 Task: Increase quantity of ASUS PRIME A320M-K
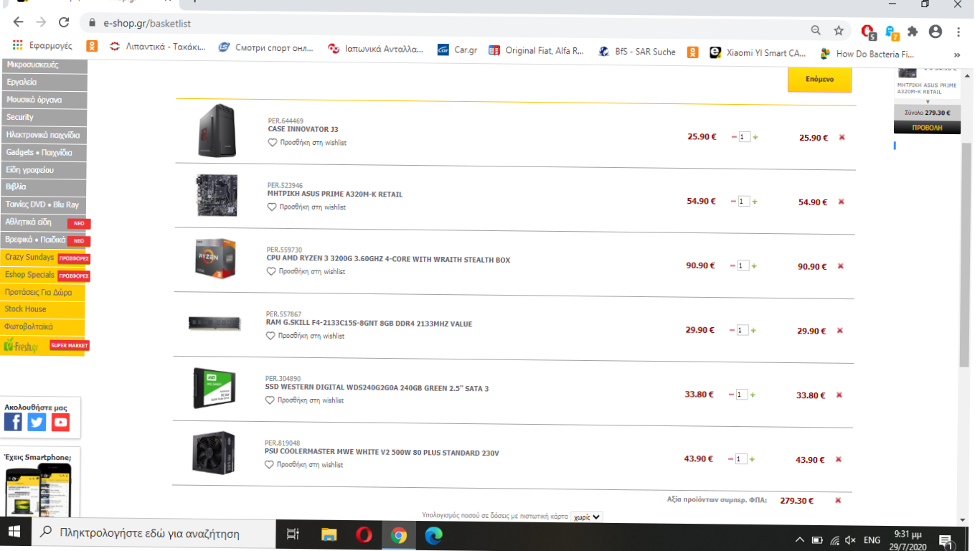(x=755, y=202)
